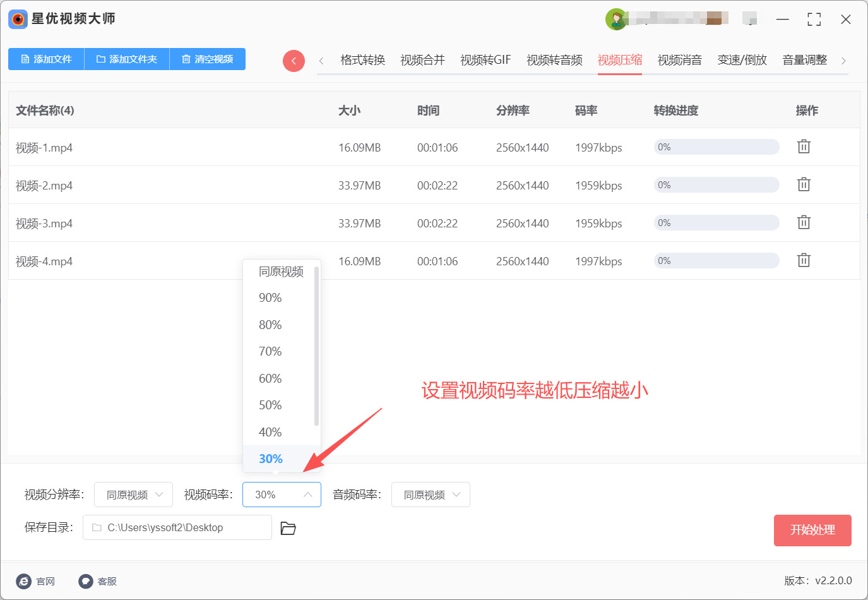Image resolution: width=868 pixels, height=600 pixels.
Task: Select 50% from the bitrate list
Action: 270,405
